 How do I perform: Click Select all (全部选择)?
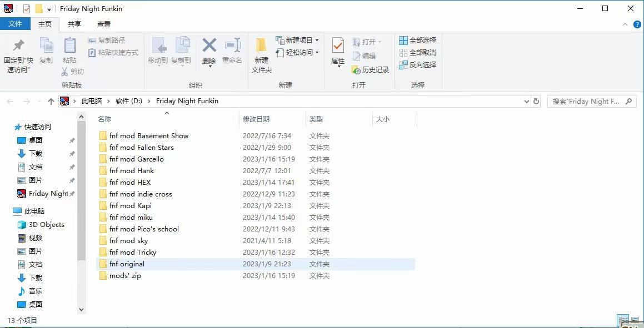(418, 40)
